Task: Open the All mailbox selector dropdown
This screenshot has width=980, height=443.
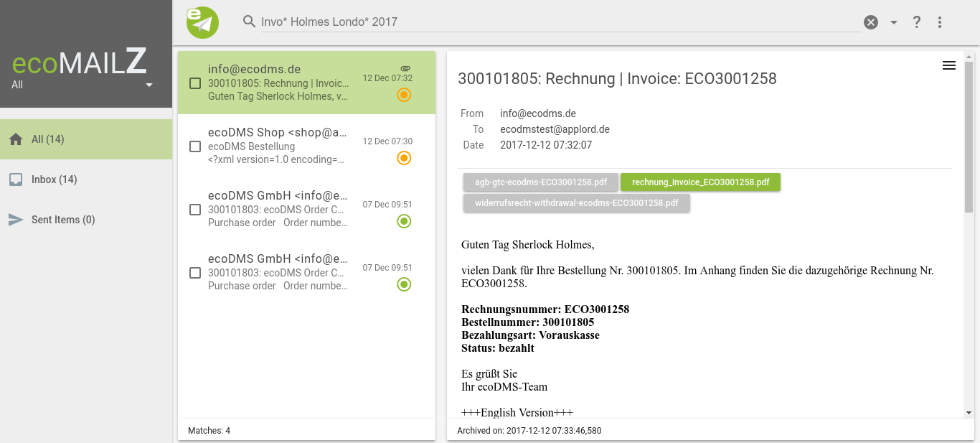Action: [x=83, y=85]
